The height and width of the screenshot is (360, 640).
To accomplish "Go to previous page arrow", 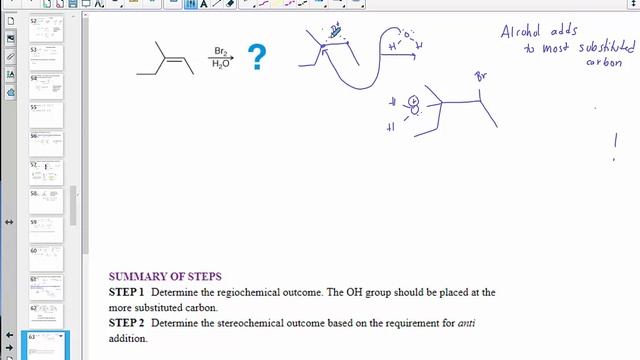I will click(x=9, y=335).
